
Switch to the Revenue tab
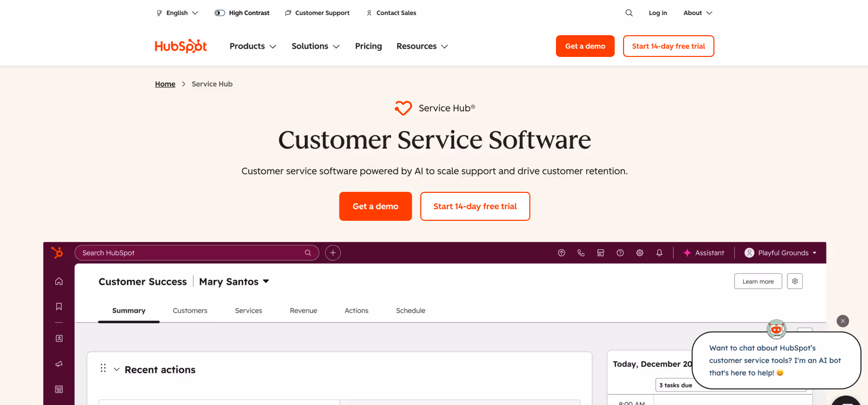(x=303, y=310)
